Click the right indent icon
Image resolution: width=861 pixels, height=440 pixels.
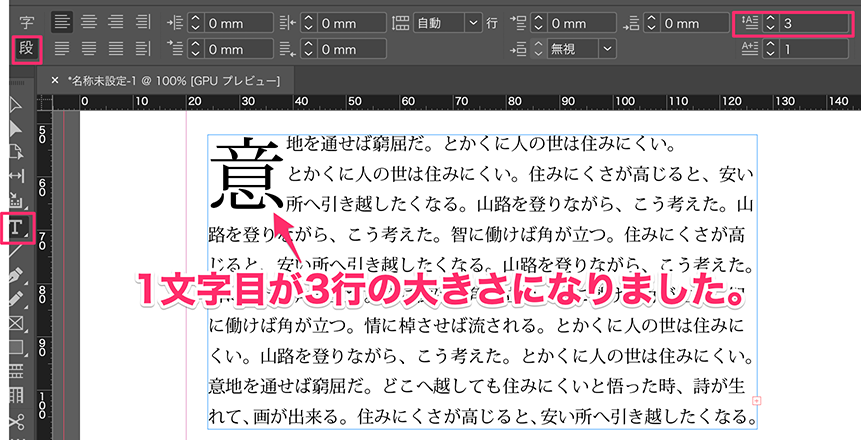288,23
